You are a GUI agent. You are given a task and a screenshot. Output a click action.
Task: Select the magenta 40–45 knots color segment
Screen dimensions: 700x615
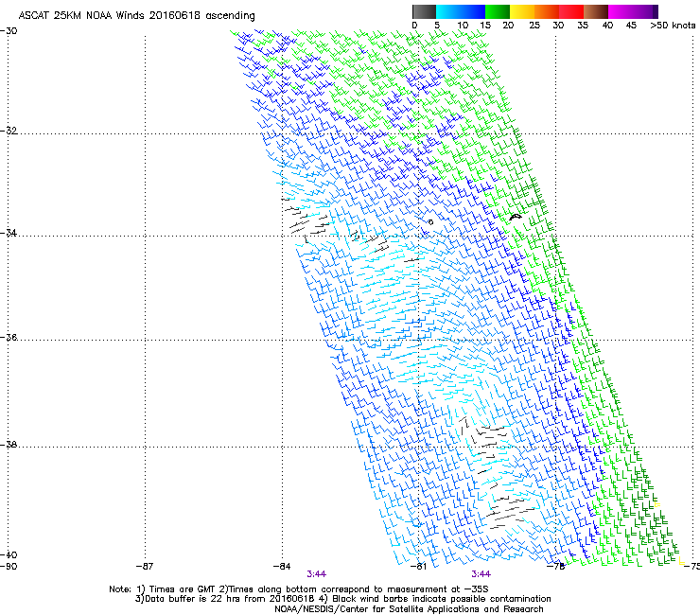[x=621, y=11]
